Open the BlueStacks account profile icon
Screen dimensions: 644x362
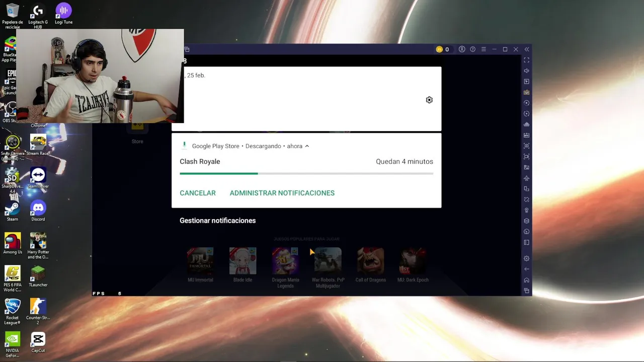click(462, 49)
